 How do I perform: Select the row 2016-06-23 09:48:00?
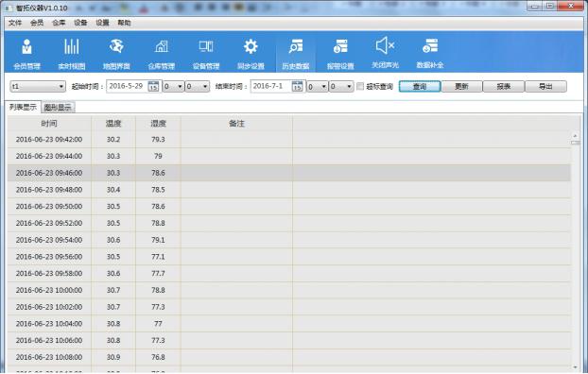289,190
